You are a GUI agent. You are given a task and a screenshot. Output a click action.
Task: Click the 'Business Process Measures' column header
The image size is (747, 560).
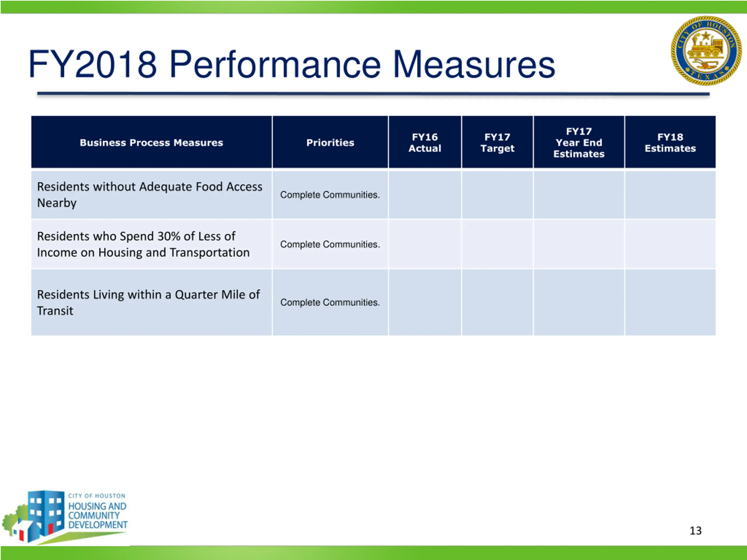151,142
